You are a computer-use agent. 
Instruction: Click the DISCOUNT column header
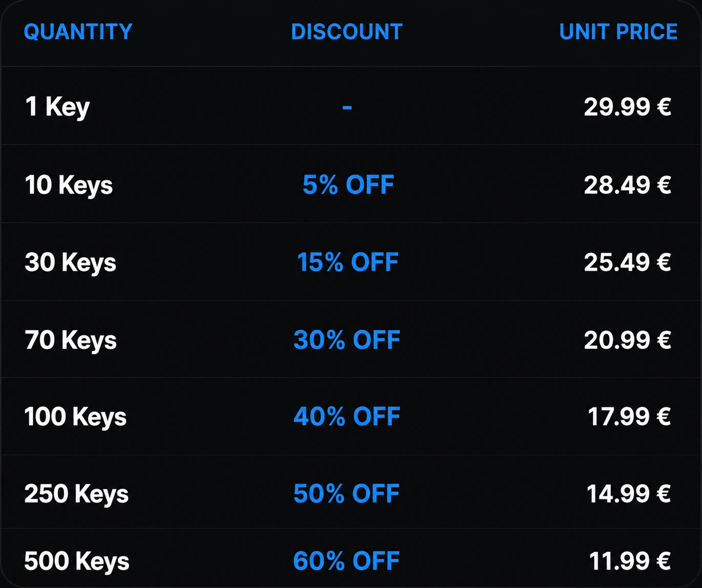(347, 32)
